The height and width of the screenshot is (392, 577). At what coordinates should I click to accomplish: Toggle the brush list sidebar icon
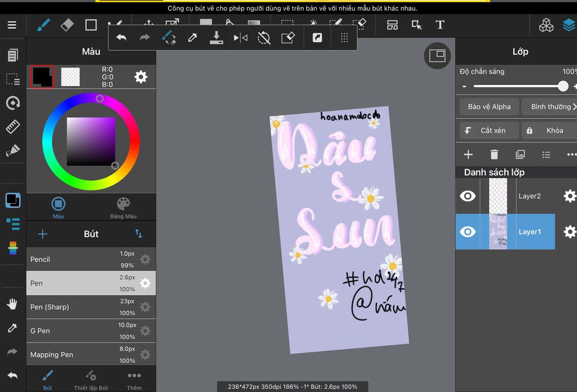click(x=13, y=224)
